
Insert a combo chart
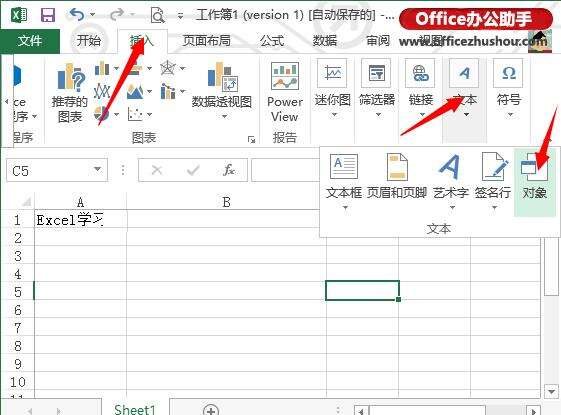point(168,91)
